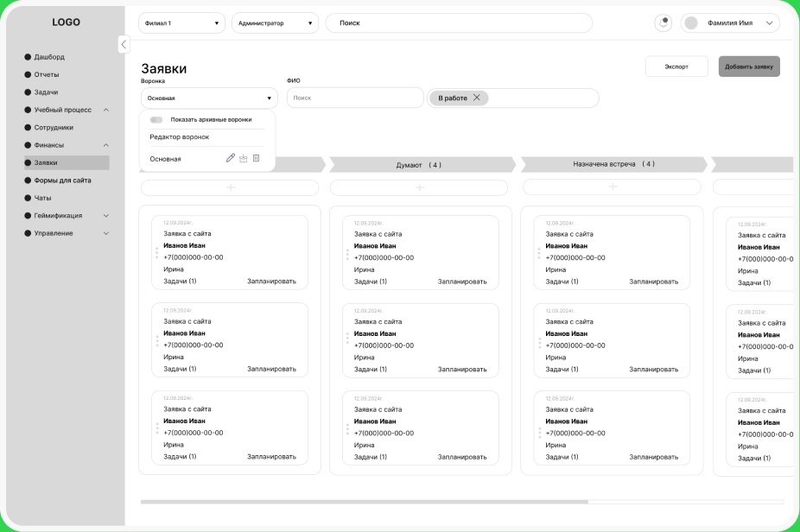Grab drag handle of first Думают card
800x532 pixels.
pos(347,254)
